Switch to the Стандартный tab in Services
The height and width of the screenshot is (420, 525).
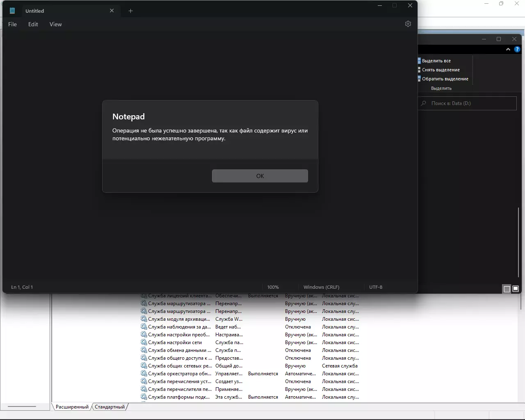(x=110, y=407)
